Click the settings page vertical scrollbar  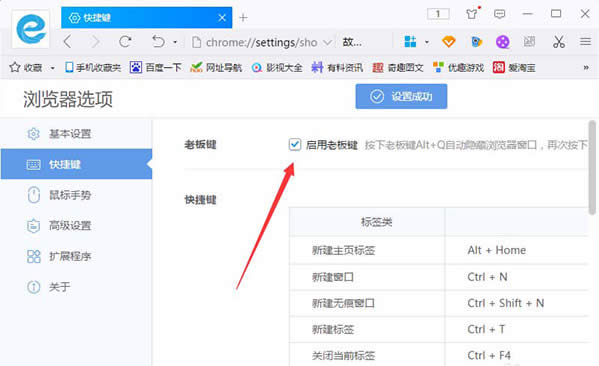pyautogui.click(x=592, y=167)
